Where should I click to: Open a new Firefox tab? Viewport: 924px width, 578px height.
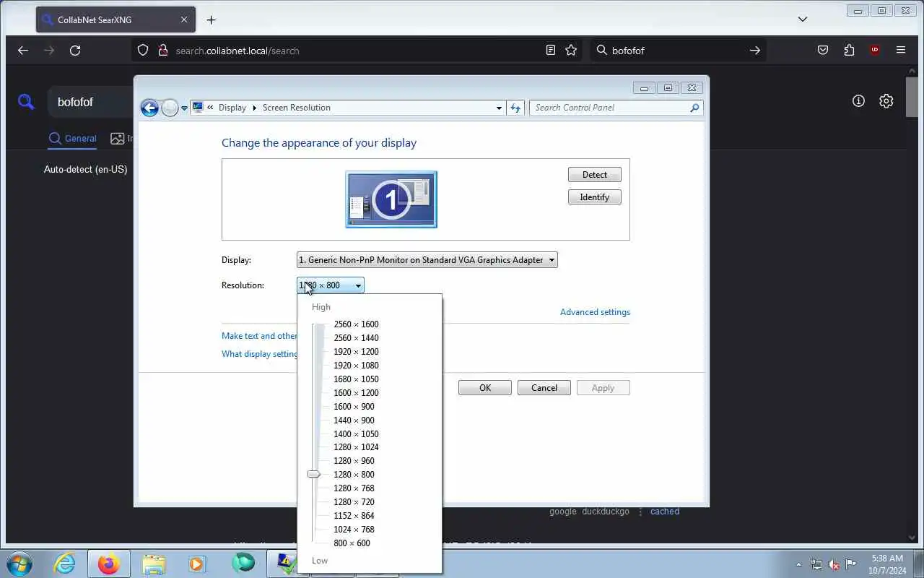click(211, 20)
